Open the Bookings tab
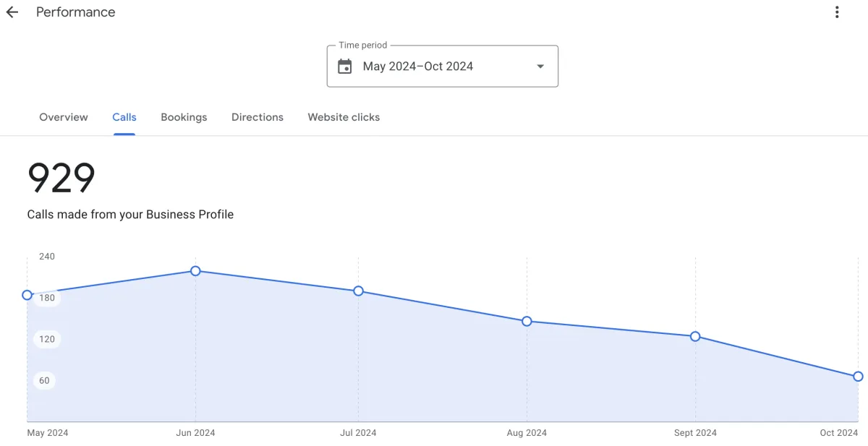This screenshot has height=446, width=868. click(x=184, y=117)
